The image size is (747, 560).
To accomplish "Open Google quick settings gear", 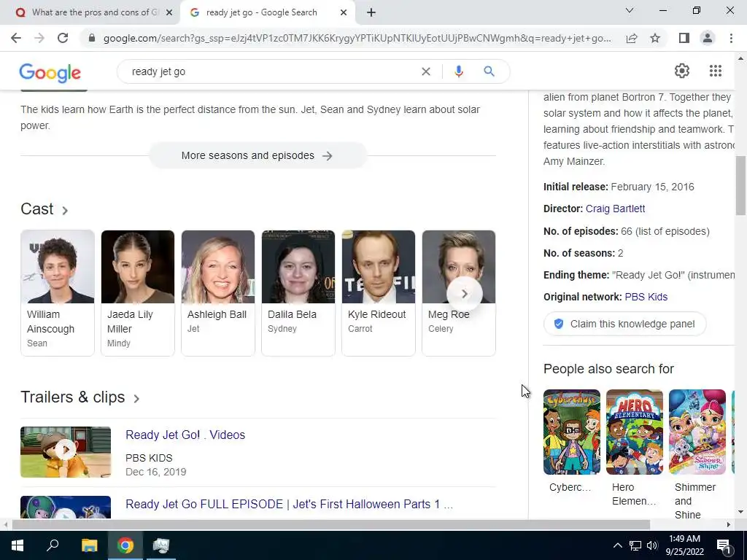I will tap(682, 71).
